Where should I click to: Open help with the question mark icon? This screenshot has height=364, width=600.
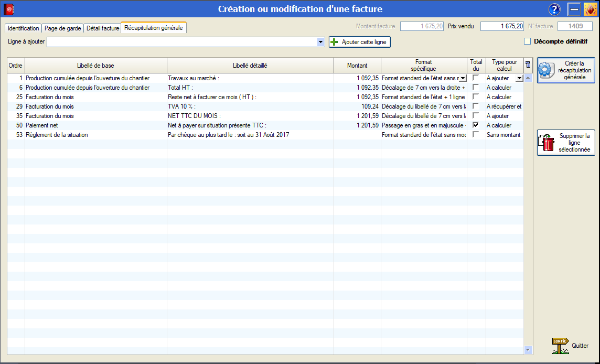[554, 9]
